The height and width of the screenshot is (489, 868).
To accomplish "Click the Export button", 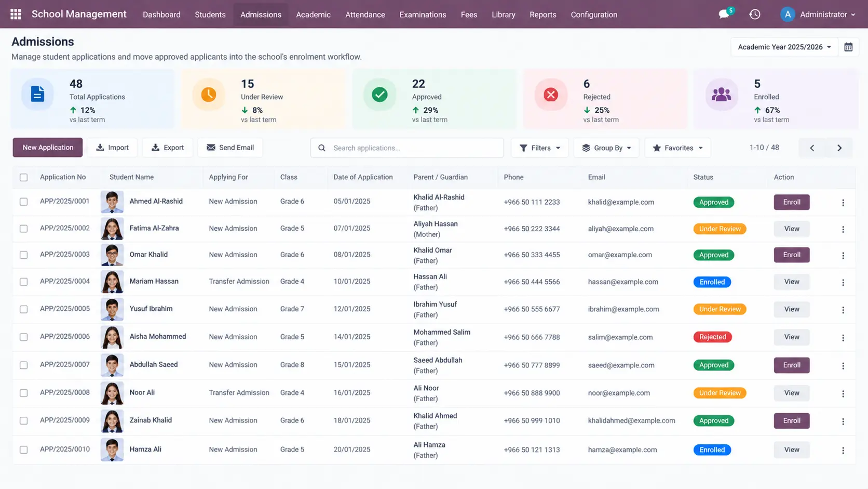I will click(168, 148).
